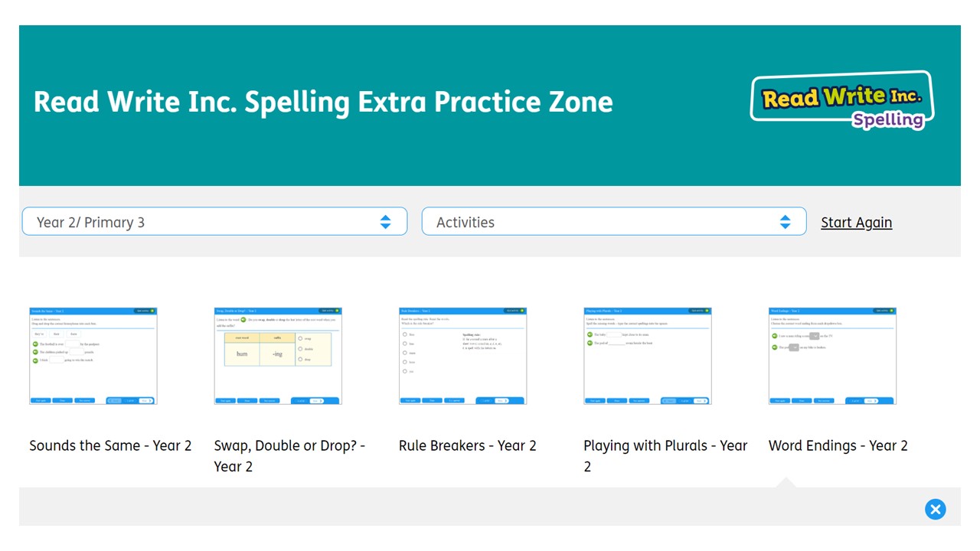This screenshot has height=551, width=980.
Task: Expand the Activities dropdown
Action: 614,222
